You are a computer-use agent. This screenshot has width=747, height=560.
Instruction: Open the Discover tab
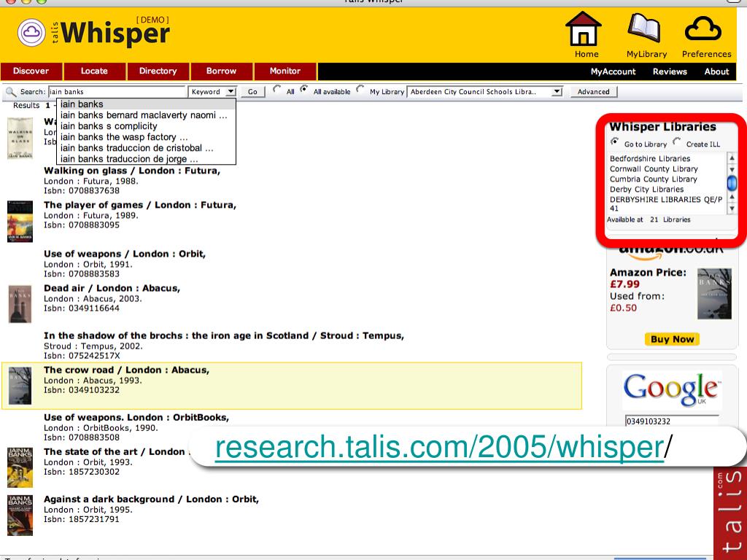click(31, 71)
